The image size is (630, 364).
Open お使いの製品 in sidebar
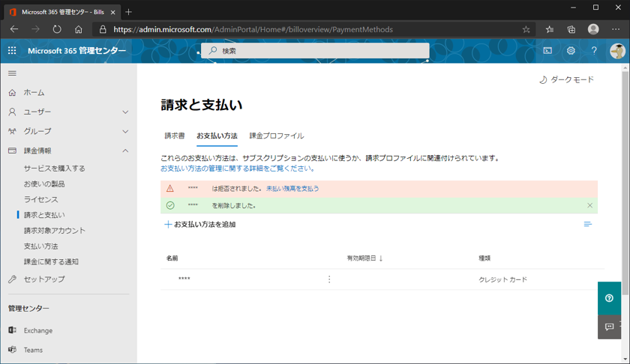(x=44, y=183)
